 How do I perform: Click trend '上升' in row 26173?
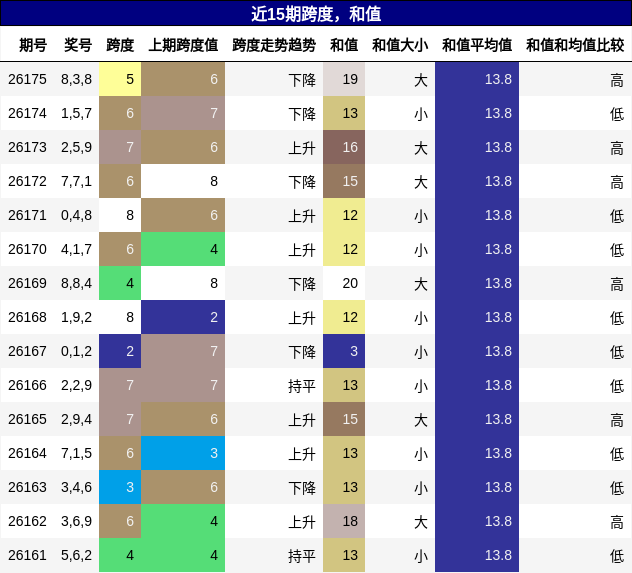coord(302,148)
